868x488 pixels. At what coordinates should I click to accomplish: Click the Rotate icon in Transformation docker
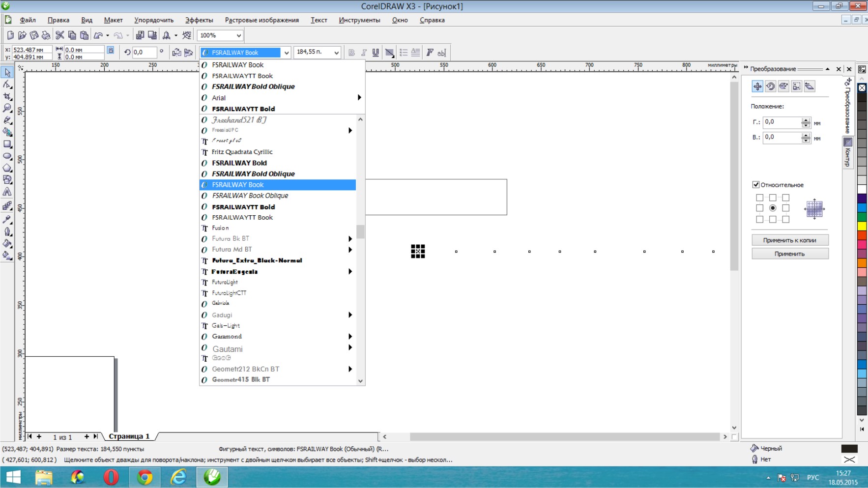771,86
